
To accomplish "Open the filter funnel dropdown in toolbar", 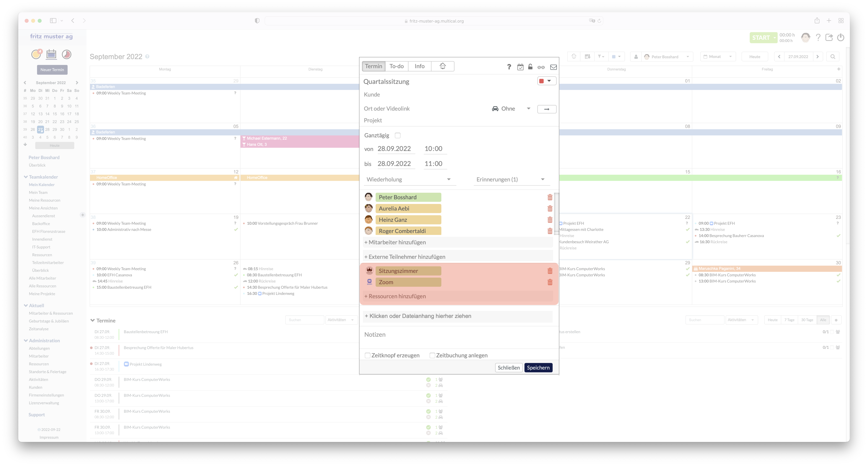I will [x=601, y=57].
